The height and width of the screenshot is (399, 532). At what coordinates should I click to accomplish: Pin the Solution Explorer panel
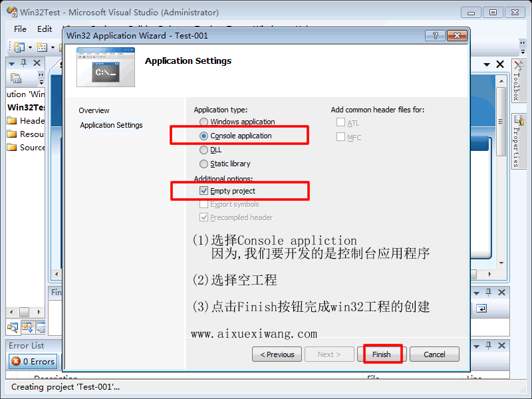coord(24,63)
